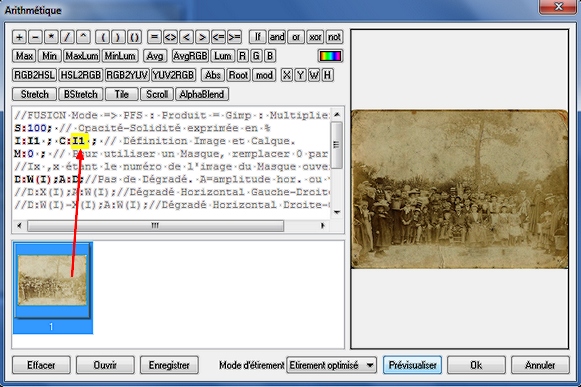Image resolution: width=581 pixels, height=387 pixels.
Task: Click the Effacer button
Action: tap(41, 365)
